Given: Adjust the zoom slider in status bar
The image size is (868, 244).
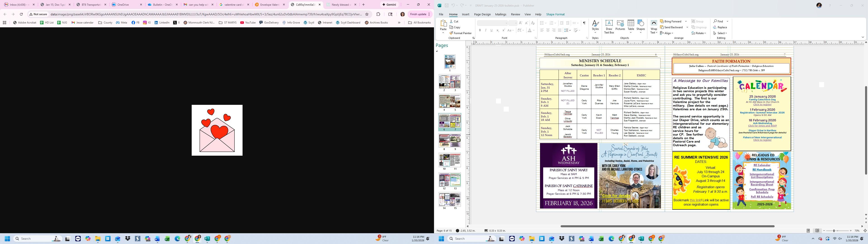Looking at the screenshot, I should click(834, 230).
